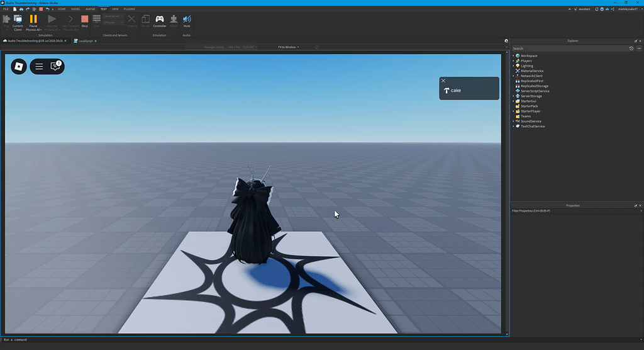The width and height of the screenshot is (644, 350).
Task: Click the Mute audio icon
Action: 187,21
